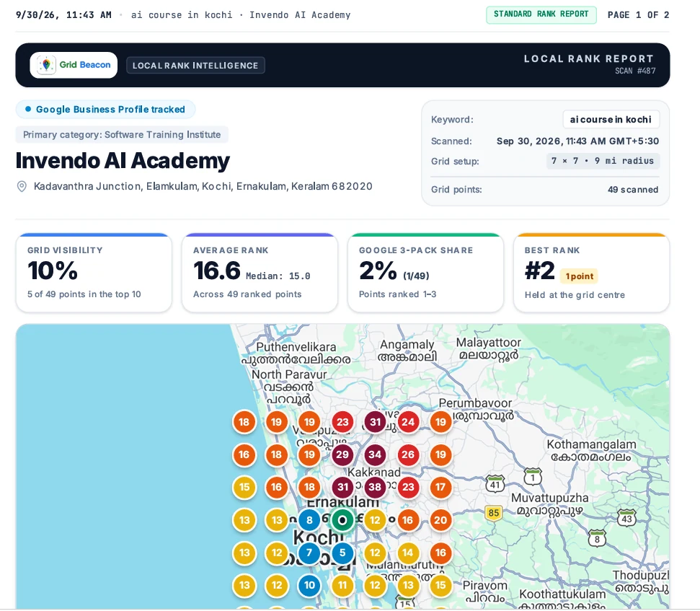
Task: Click the 'PAGE 1 OF 2' indicator
Action: coord(639,14)
